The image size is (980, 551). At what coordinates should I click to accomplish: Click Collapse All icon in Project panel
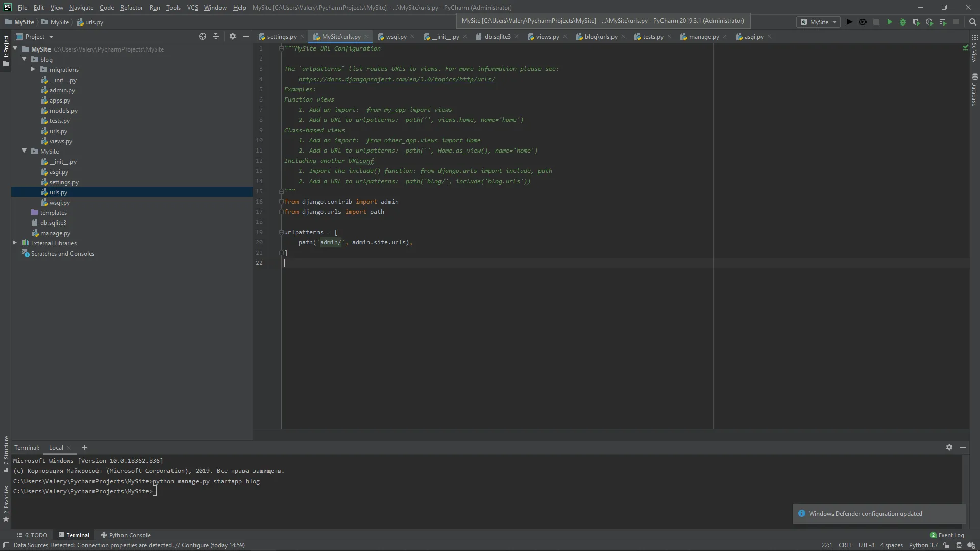216,36
